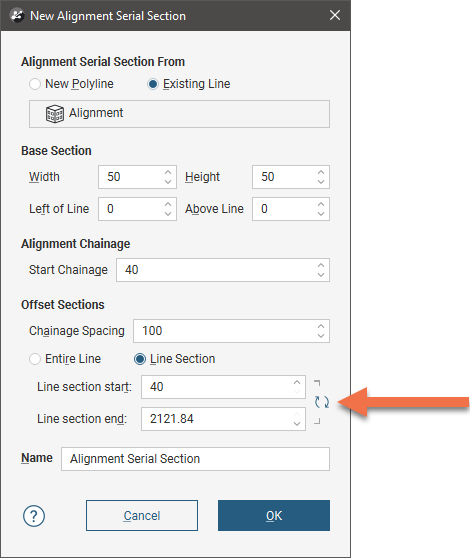Click the Line section end field
470x558 pixels.
223,419
